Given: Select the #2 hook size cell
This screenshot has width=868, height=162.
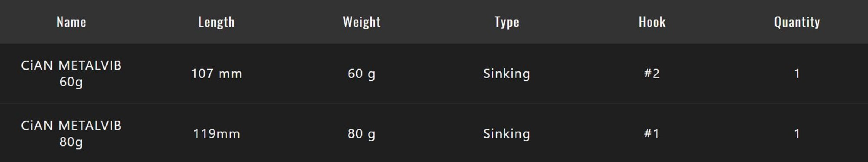Looking at the screenshot, I should [652, 73].
